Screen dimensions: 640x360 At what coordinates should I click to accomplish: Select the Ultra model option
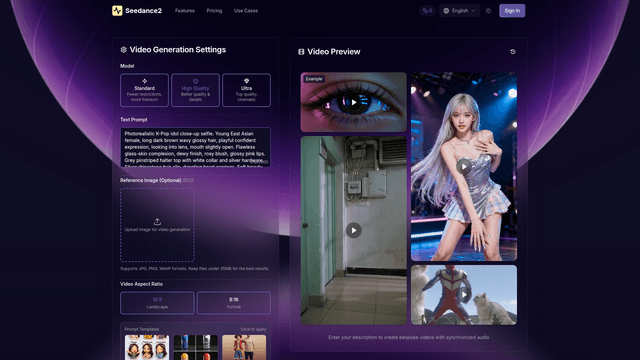point(247,90)
